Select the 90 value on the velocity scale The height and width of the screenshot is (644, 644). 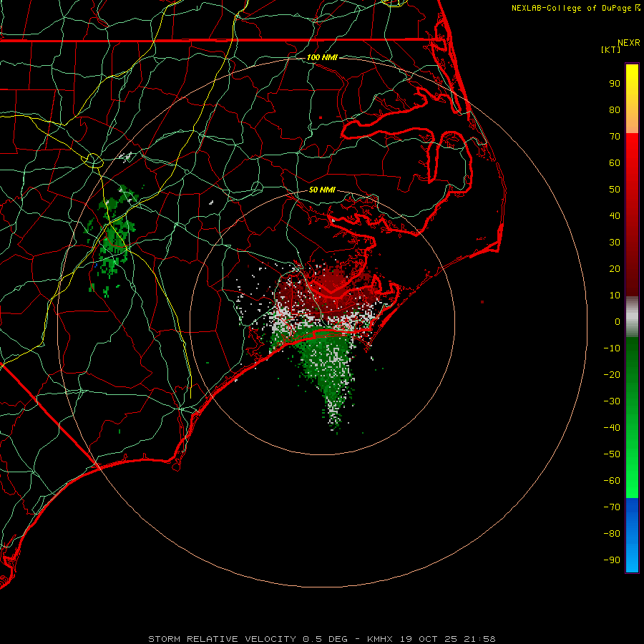click(x=615, y=84)
